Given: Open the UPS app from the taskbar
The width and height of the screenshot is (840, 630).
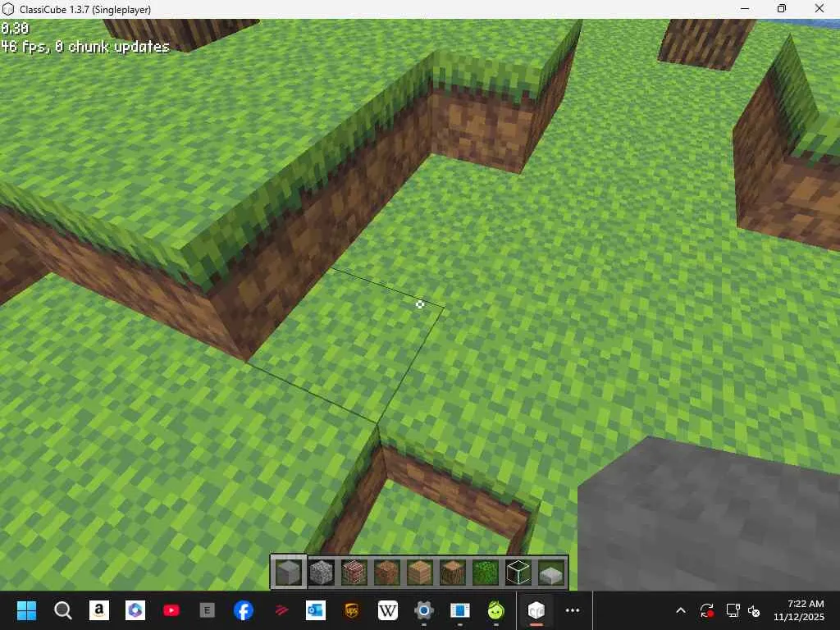Looking at the screenshot, I should (352, 610).
